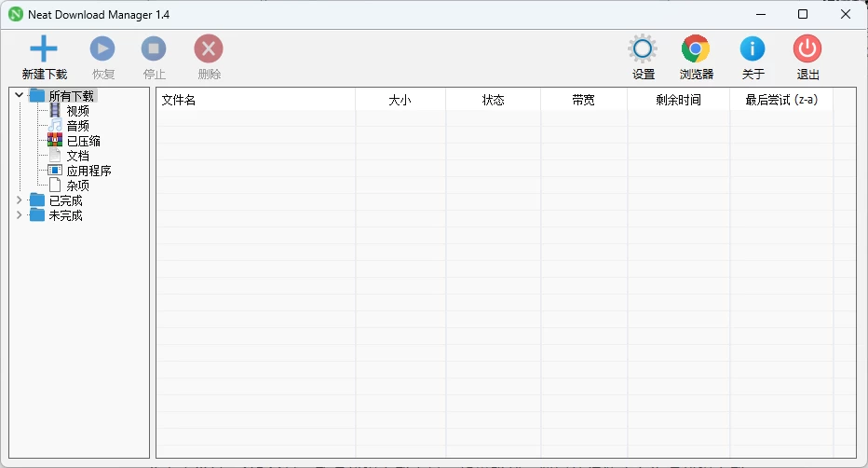Viewport: 868px width, 468px height.
Task: Click the 已压缩 archive icon
Action: pos(55,140)
